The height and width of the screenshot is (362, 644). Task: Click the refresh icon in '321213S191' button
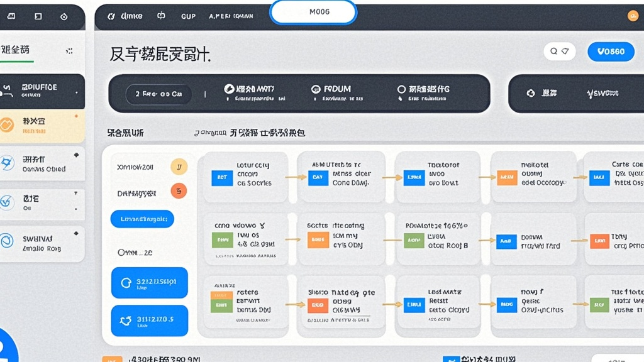pyautogui.click(x=126, y=283)
